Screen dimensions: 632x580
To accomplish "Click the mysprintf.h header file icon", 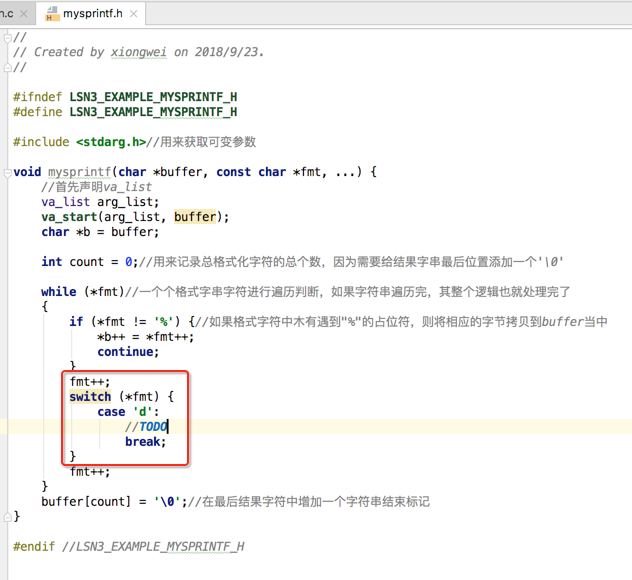I will coord(51,14).
